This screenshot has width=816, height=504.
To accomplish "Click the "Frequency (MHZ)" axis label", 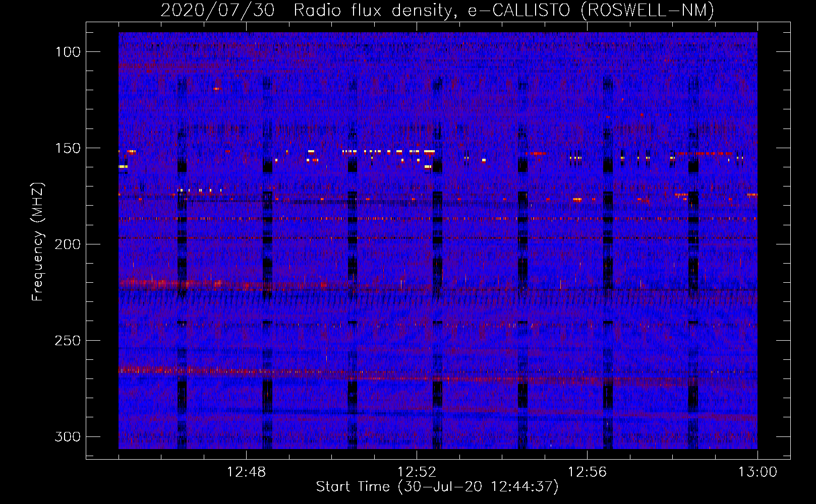I will click(38, 241).
